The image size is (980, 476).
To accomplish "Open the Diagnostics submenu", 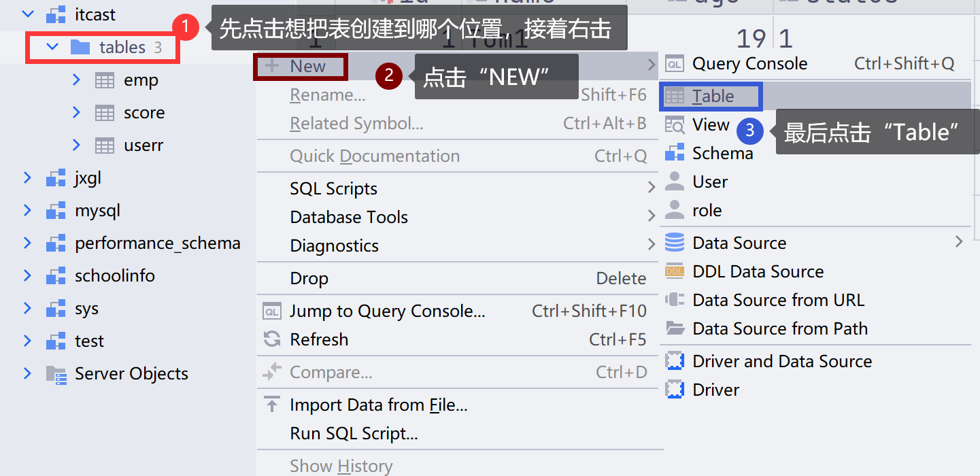I will tap(457, 245).
